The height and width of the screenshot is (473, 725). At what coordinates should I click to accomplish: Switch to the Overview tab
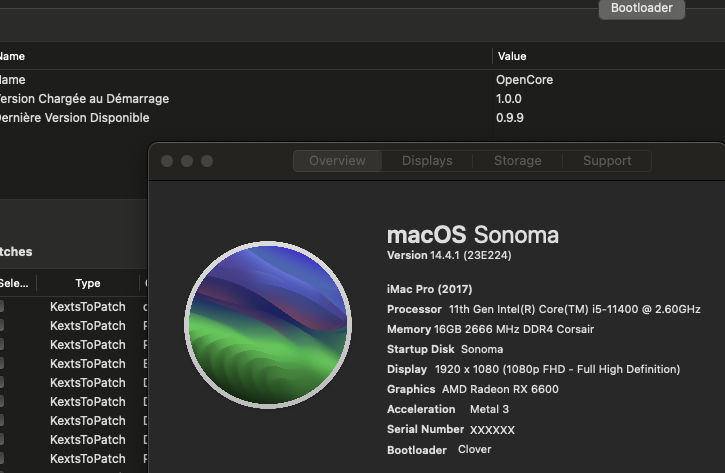click(337, 161)
